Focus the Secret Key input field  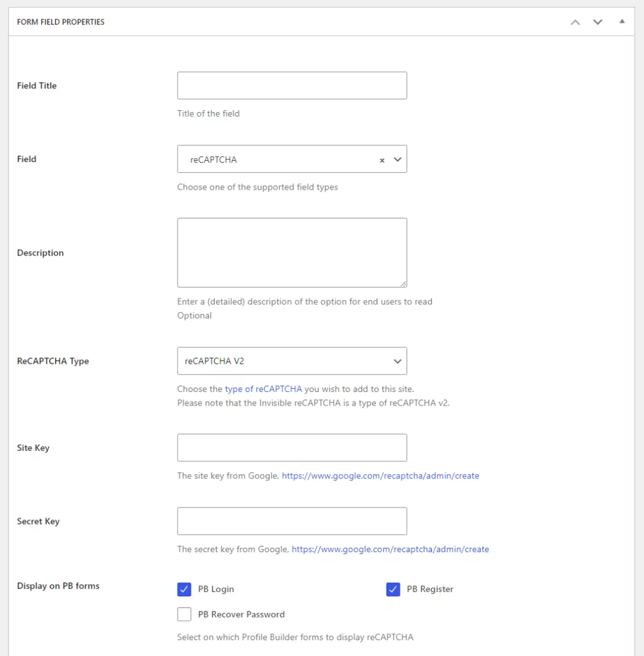(x=292, y=521)
